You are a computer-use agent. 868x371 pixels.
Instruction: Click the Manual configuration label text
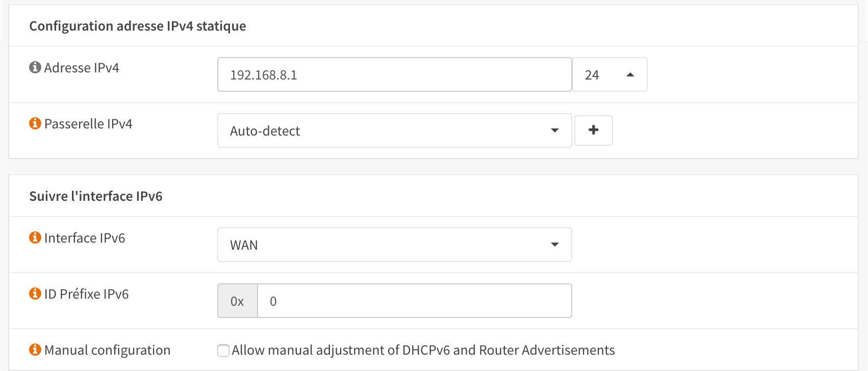(108, 350)
